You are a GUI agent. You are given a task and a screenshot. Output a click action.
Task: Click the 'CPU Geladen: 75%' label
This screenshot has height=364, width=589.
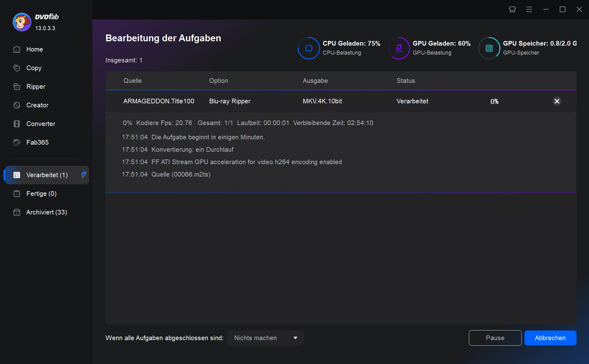point(351,43)
